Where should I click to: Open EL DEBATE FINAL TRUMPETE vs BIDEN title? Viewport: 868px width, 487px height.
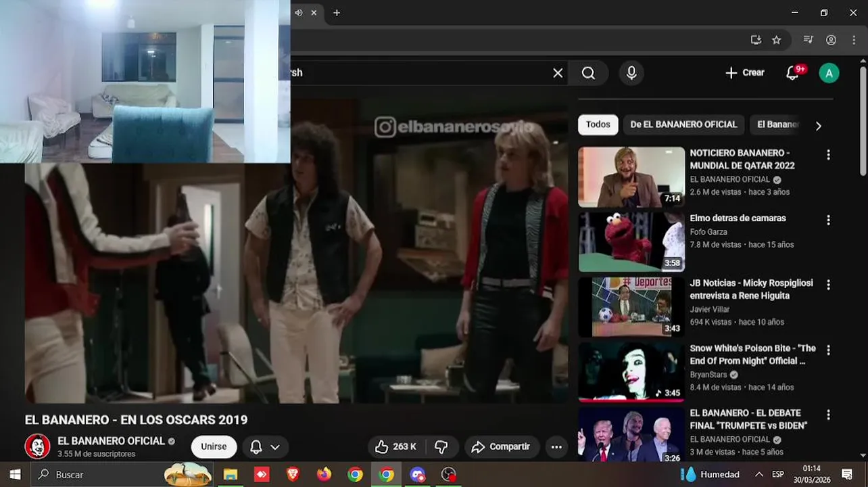click(x=748, y=419)
